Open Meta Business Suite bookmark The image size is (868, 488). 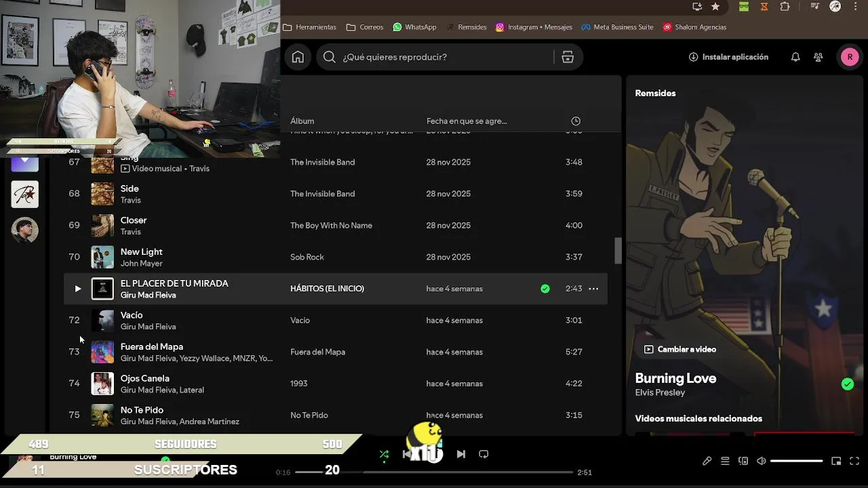tap(617, 27)
